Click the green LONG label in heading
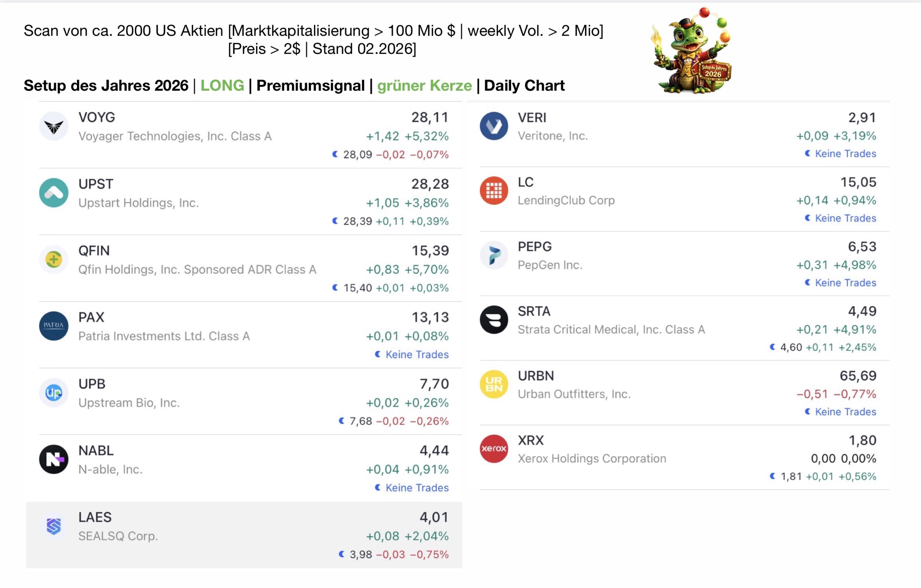Viewport: 921px width, 588px height. tap(222, 85)
